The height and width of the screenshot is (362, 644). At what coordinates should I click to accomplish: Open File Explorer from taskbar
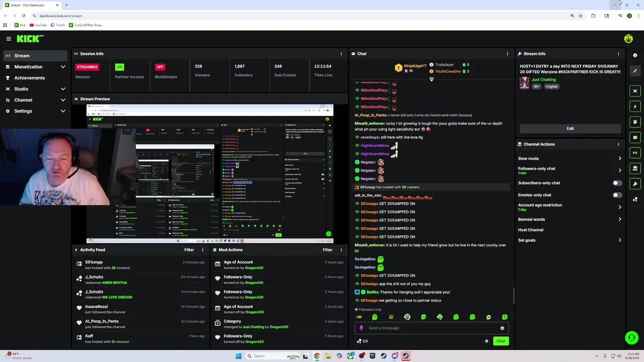[x=328, y=356]
